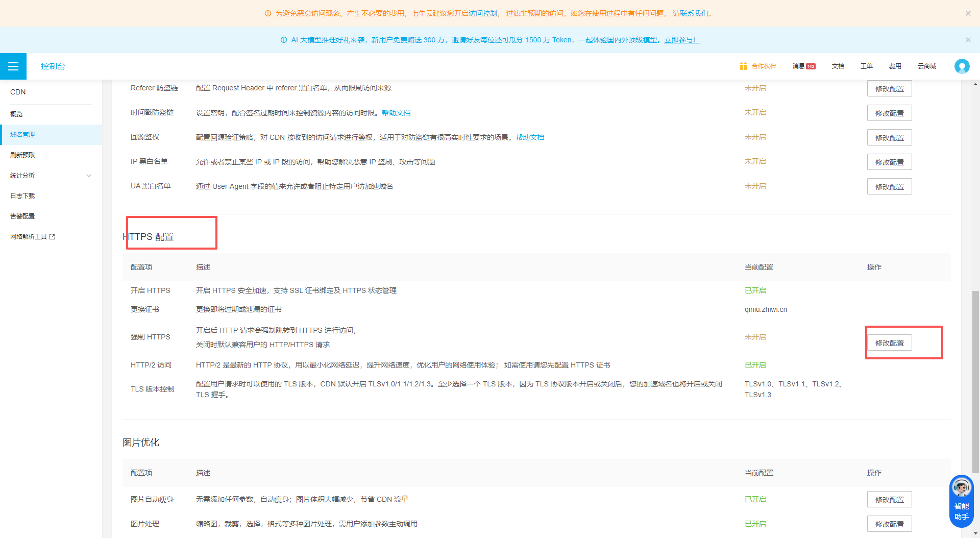Follow the 立即参与 link in banner
Viewport: 980px width, 538px height.
(681, 40)
